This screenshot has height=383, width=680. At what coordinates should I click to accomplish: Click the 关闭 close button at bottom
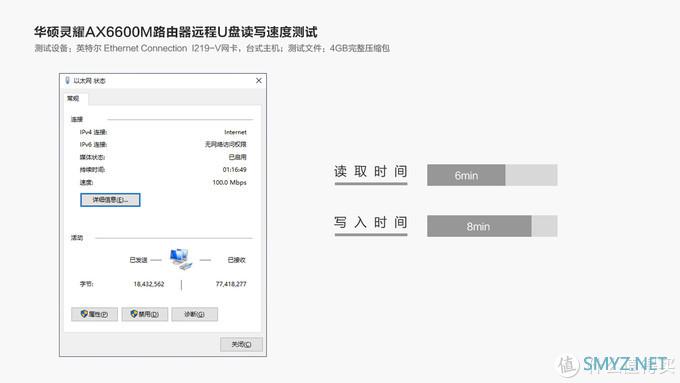241,344
